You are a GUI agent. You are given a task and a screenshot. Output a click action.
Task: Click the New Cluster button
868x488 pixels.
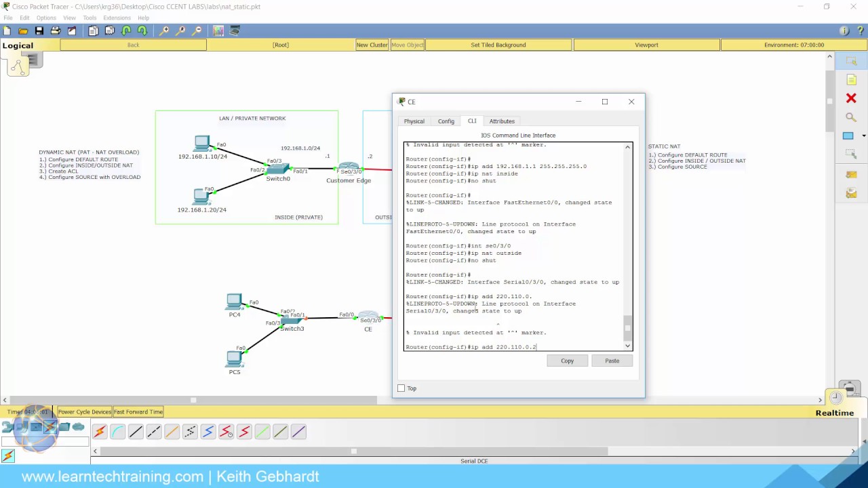pyautogui.click(x=372, y=45)
